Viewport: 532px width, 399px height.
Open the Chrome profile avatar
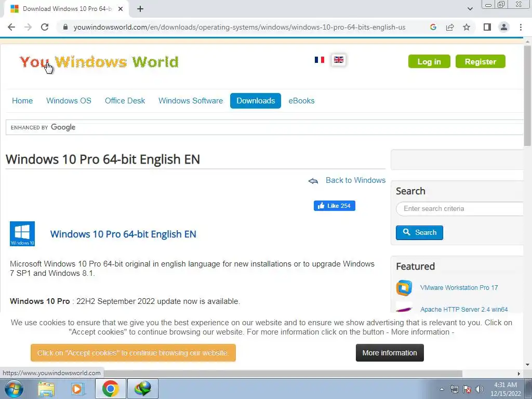click(504, 27)
